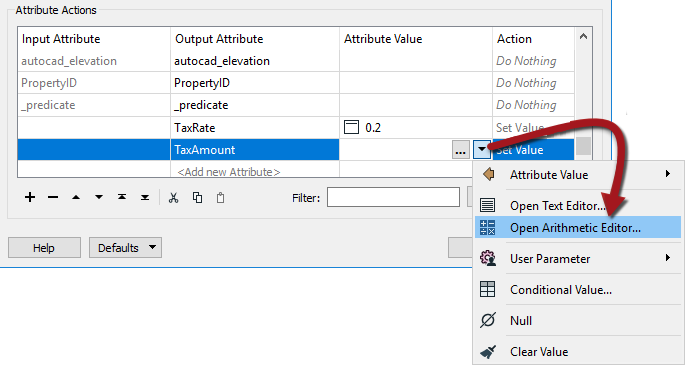This screenshot has height=365, width=685.
Task: Click the Conditional Value table icon
Action: point(488,289)
